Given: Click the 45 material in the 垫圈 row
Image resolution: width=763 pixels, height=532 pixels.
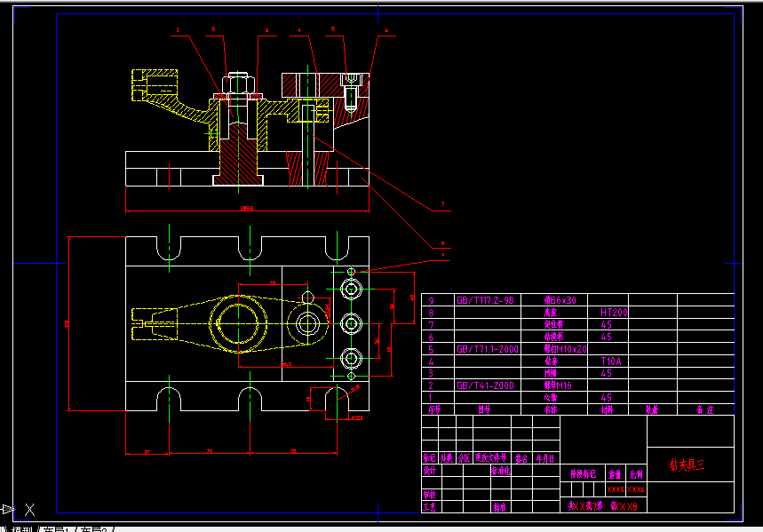Looking at the screenshot, I should coord(607,373).
